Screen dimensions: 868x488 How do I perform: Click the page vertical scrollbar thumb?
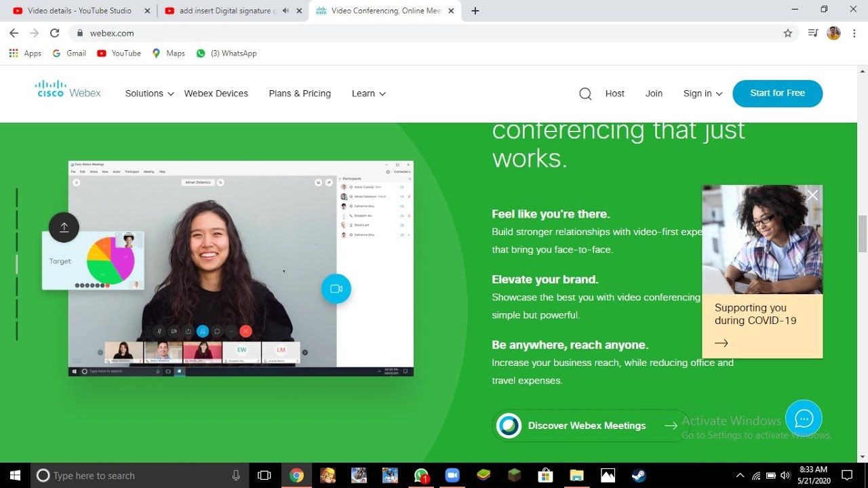[863, 234]
